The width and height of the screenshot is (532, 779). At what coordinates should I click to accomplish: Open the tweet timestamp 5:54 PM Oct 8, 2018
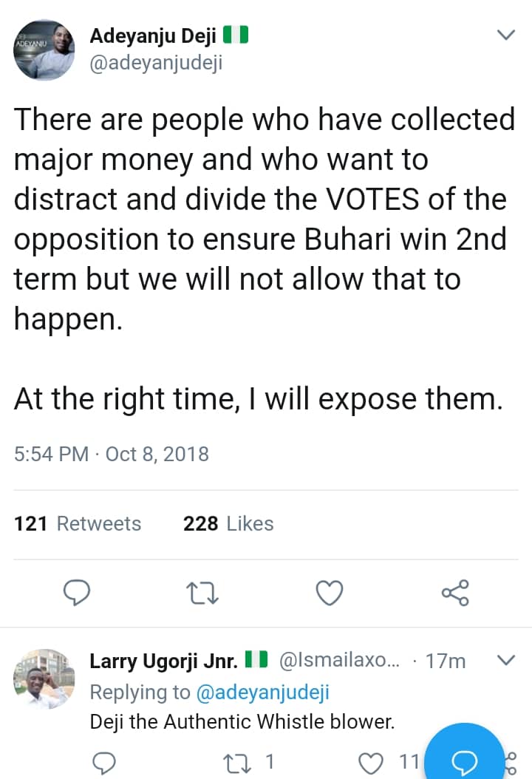pyautogui.click(x=112, y=453)
